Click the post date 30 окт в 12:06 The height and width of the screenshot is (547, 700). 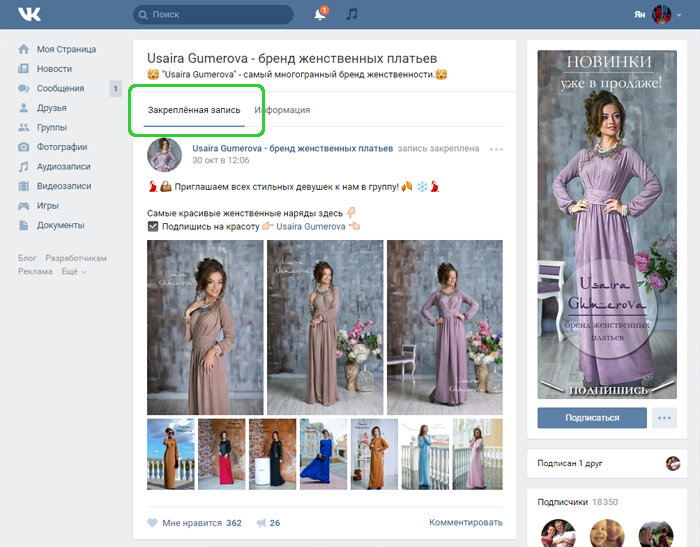click(x=221, y=160)
